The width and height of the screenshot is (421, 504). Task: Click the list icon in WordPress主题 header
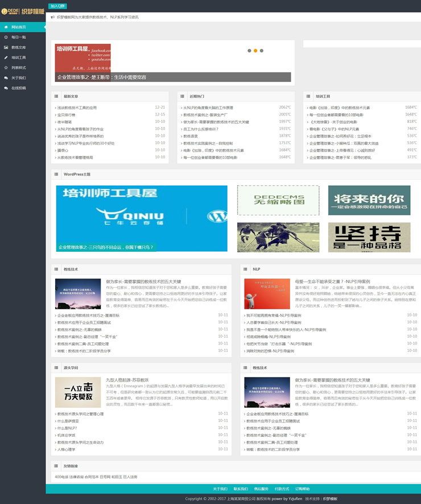tap(57, 174)
